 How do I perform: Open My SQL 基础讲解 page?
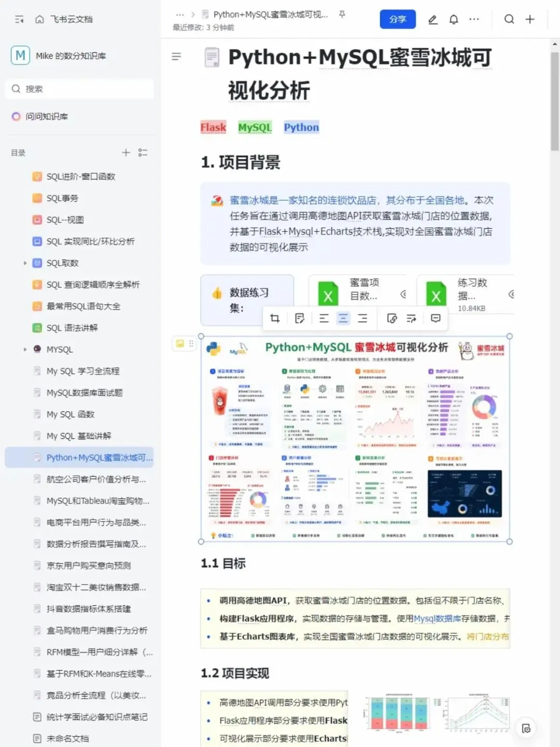pos(79,436)
